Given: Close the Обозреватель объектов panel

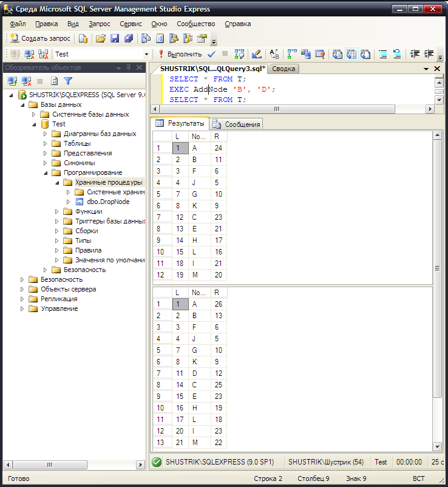Looking at the screenshot, I should coord(140,67).
